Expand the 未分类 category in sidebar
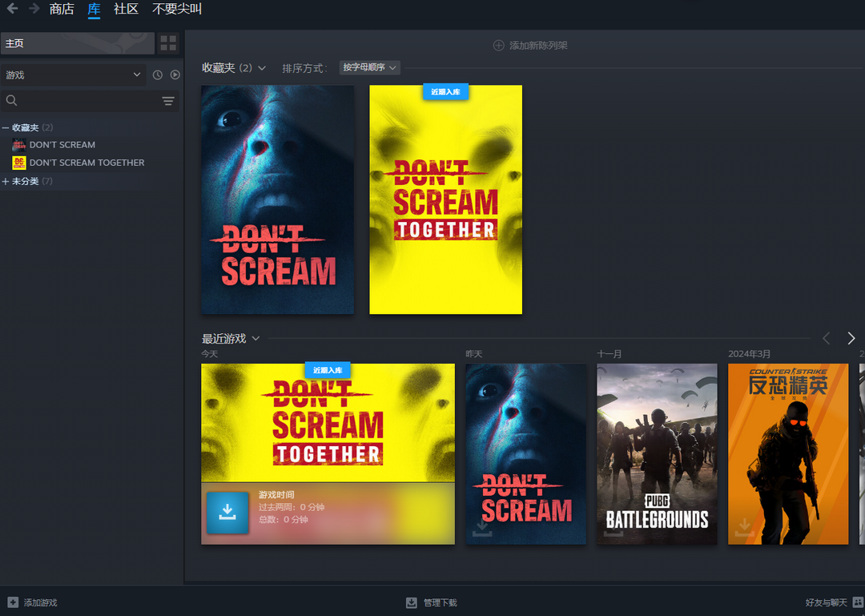This screenshot has height=616, width=865. (x=6, y=181)
